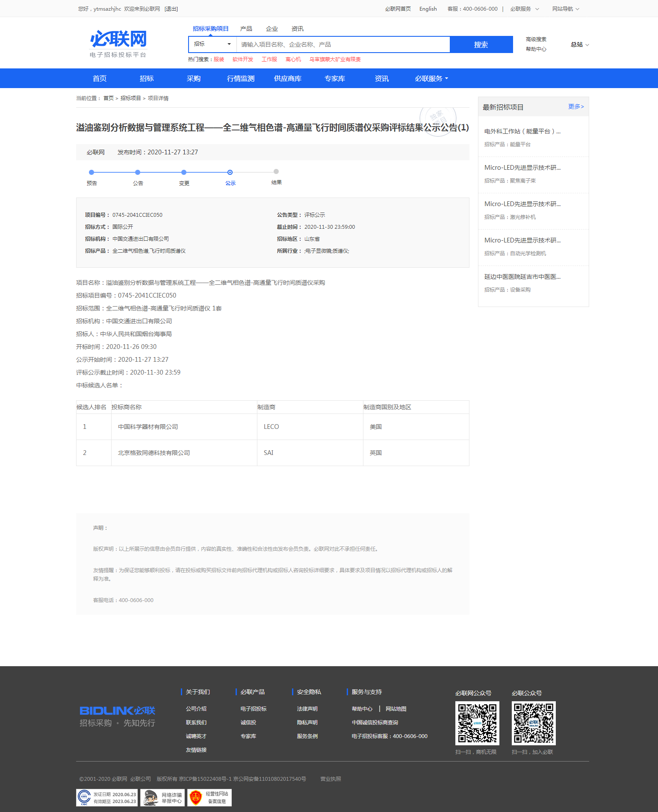
Task: Go to 首页 in the navigation bar
Action: (x=100, y=79)
